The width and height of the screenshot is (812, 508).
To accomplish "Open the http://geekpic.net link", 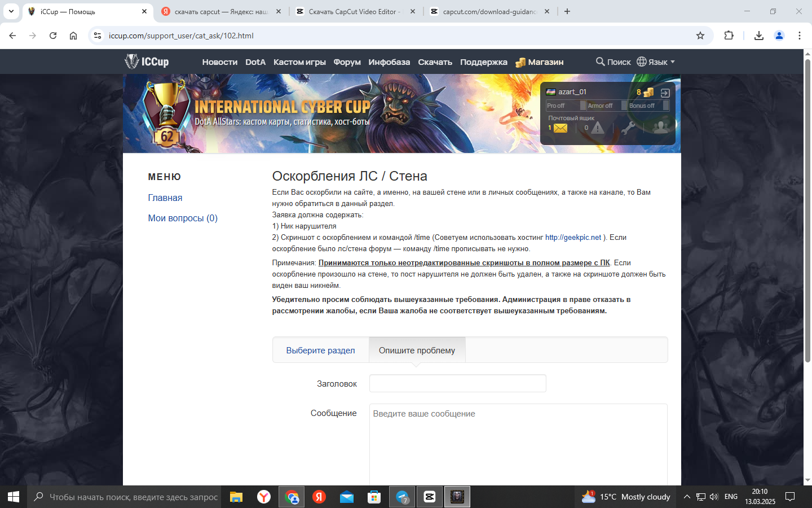I will tap(573, 237).
